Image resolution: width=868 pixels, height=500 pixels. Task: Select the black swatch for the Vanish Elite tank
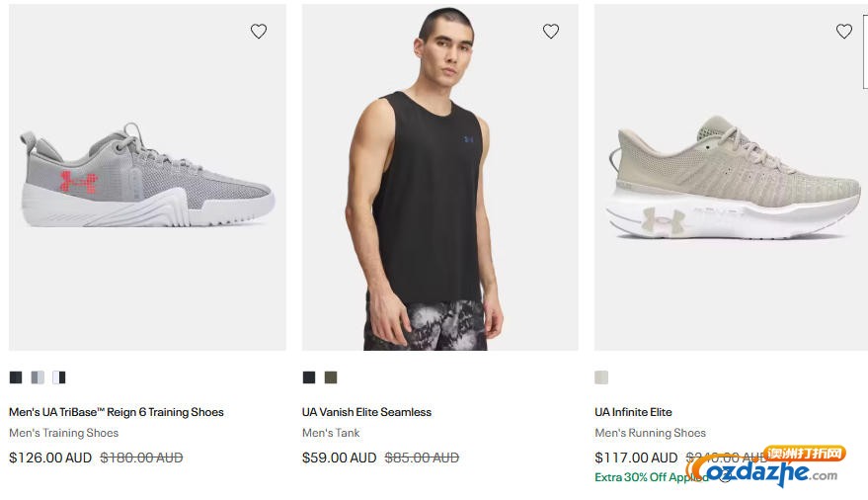tap(309, 377)
